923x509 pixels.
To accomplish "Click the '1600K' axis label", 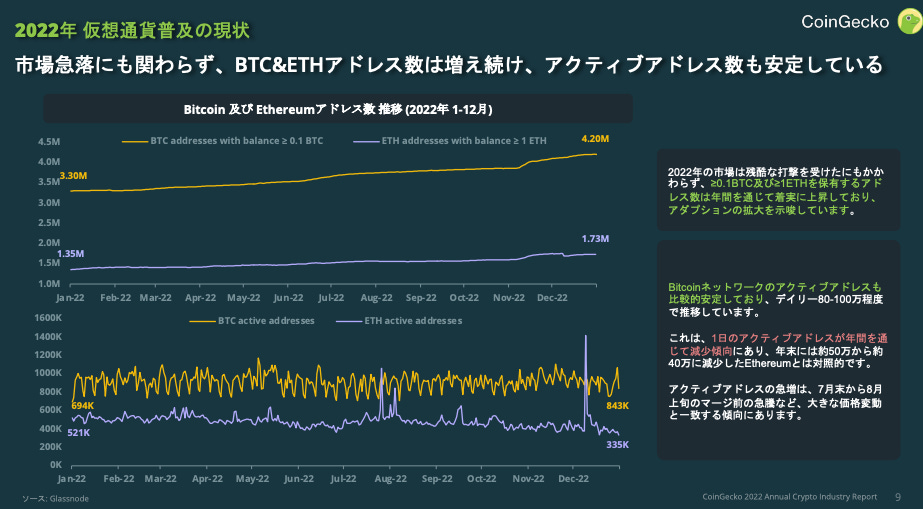I will click(x=49, y=318).
